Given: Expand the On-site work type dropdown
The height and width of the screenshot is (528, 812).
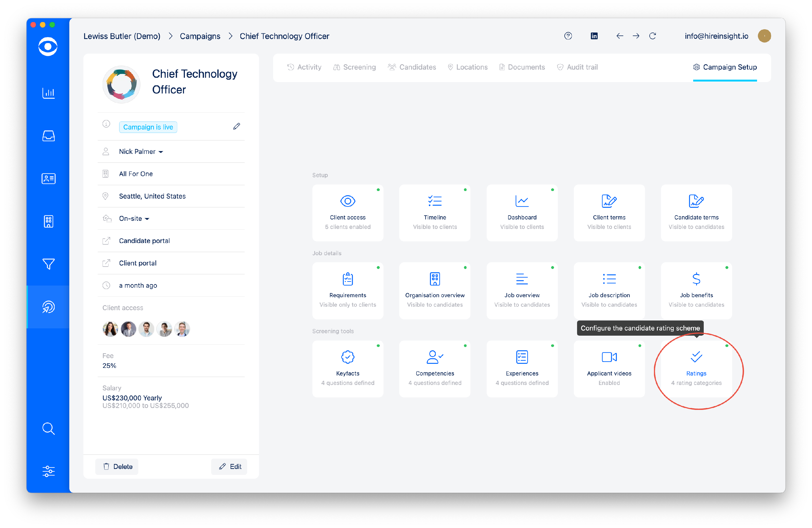Looking at the screenshot, I should 134,218.
